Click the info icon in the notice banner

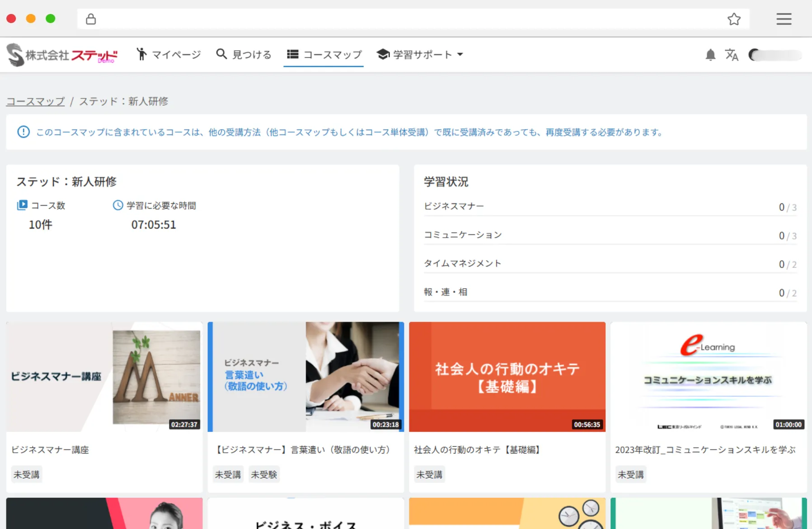click(23, 132)
